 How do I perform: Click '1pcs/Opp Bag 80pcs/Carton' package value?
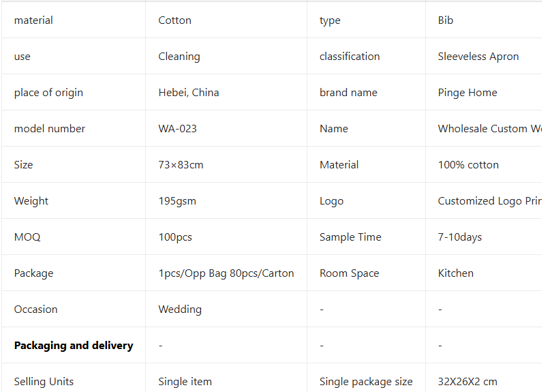(226, 273)
